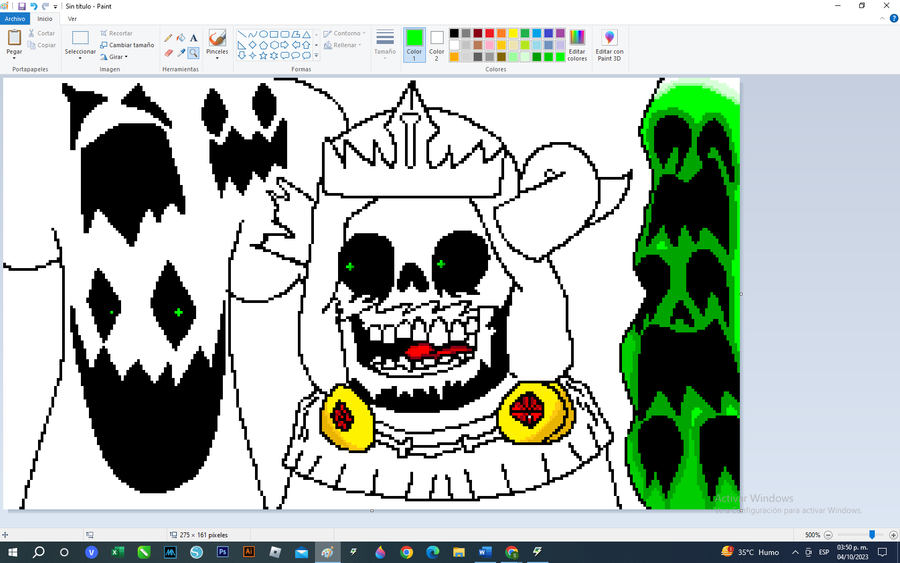
Task: Expand the Pinceles dropdown arrow
Action: (217, 58)
